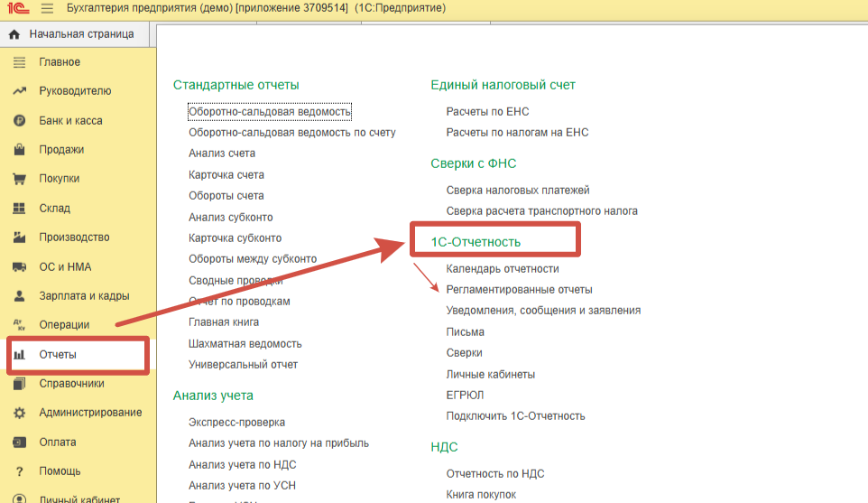868x503 pixels.
Task: Open the Письма link
Action: [x=465, y=332]
